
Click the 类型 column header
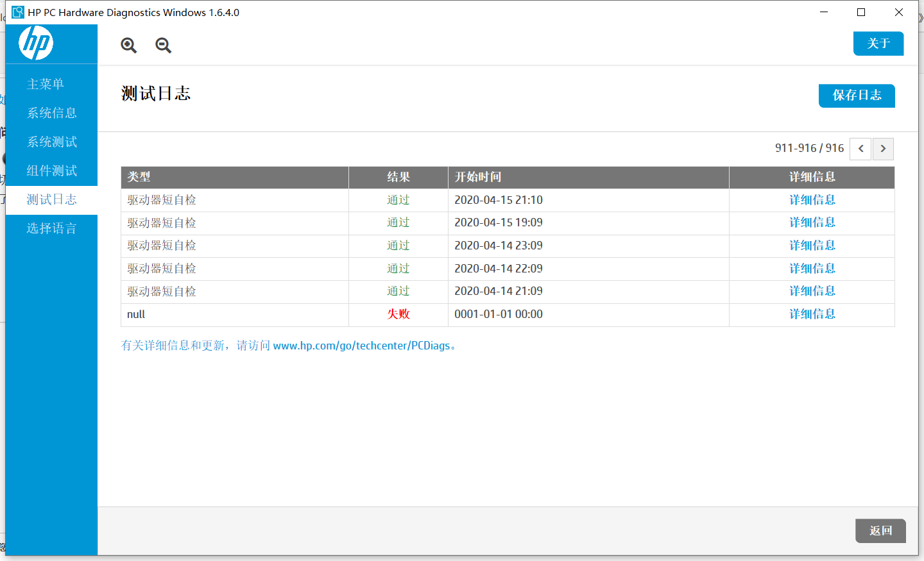pyautogui.click(x=235, y=178)
